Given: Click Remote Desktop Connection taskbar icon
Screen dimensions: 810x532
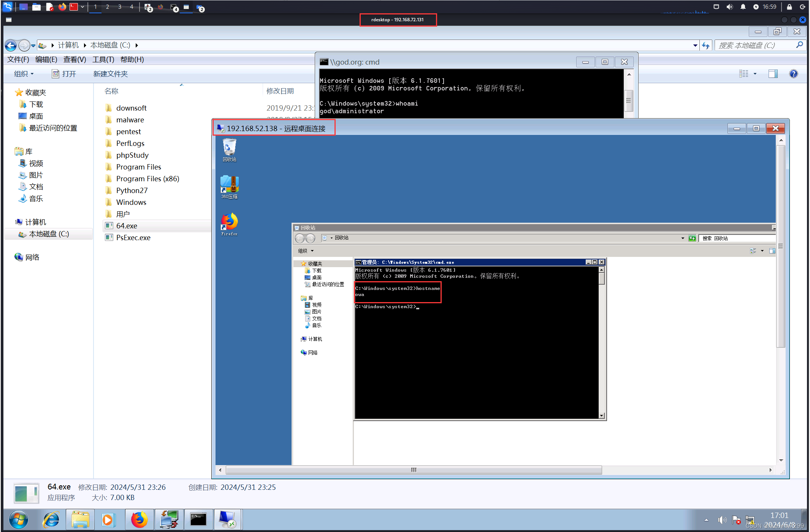Looking at the screenshot, I should tap(227, 519).
